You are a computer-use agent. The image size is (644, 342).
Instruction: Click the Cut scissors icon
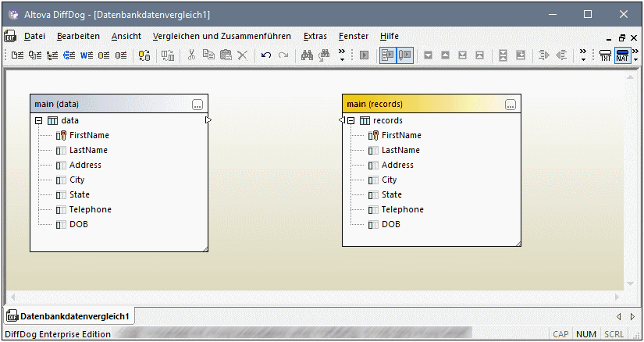coord(190,55)
